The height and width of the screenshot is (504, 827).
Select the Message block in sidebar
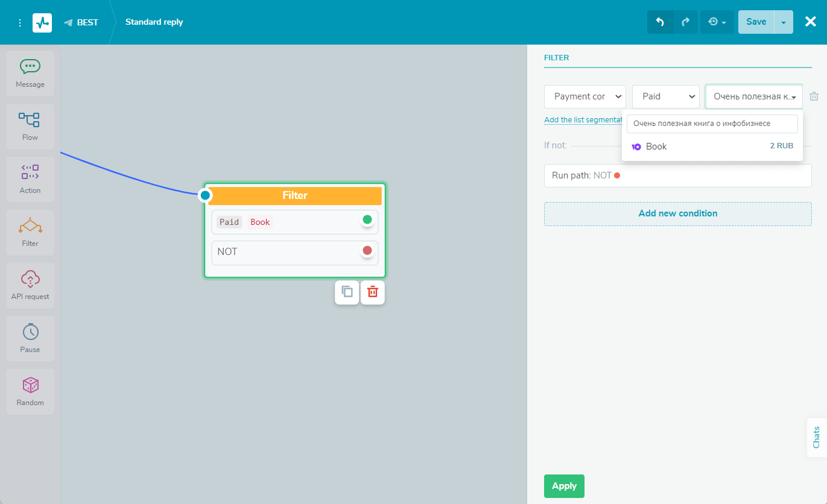[30, 73]
